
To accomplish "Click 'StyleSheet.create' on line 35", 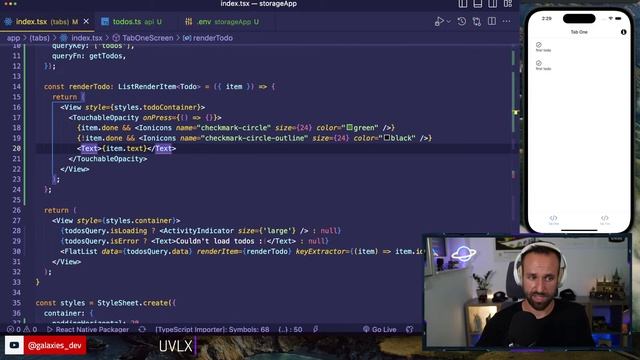I will [133, 303].
